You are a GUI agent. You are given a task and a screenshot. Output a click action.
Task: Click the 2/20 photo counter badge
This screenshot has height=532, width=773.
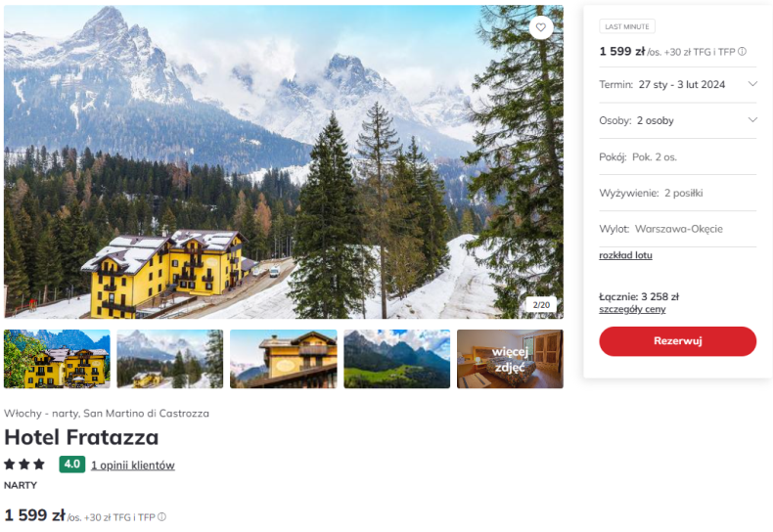click(x=541, y=305)
